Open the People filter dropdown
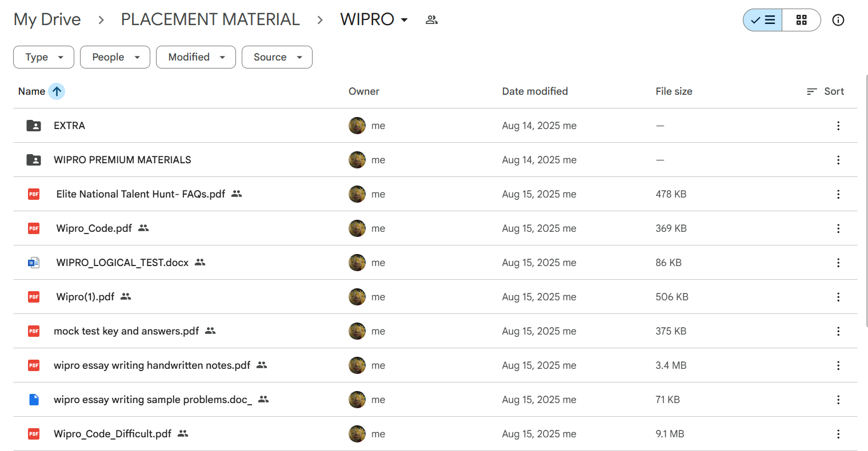The image size is (868, 451). [x=115, y=57]
